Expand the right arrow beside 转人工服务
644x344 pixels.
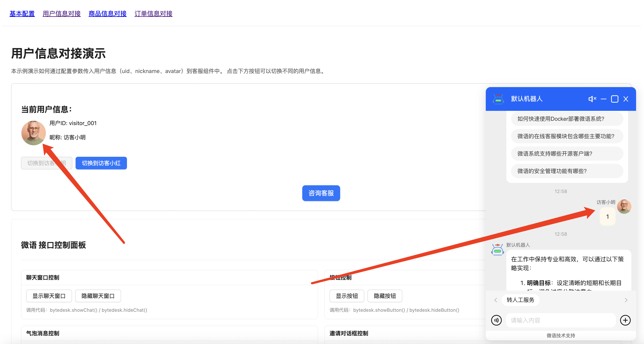click(x=626, y=300)
